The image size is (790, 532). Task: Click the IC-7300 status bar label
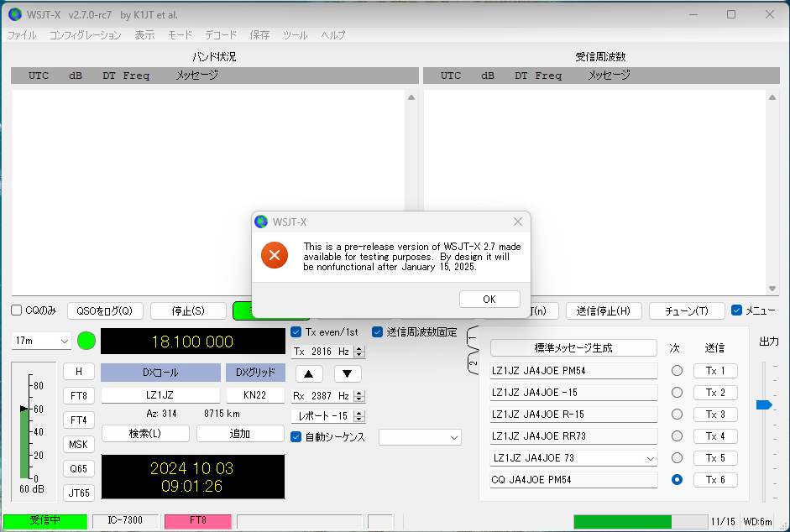(x=125, y=520)
